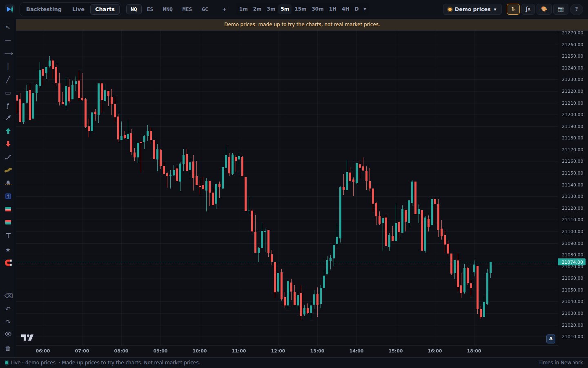Set timeframe to 1H
588x368 pixels.
pyautogui.click(x=333, y=9)
